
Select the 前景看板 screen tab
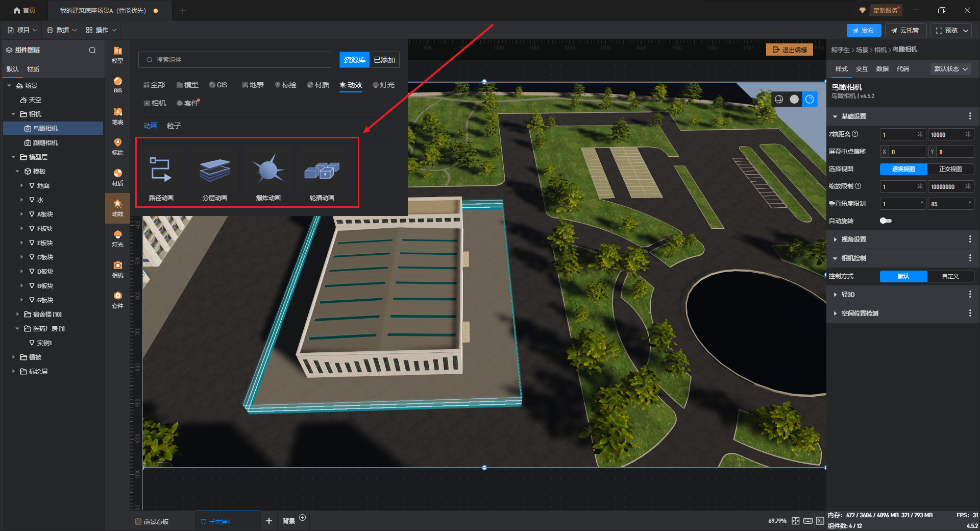tap(152, 521)
